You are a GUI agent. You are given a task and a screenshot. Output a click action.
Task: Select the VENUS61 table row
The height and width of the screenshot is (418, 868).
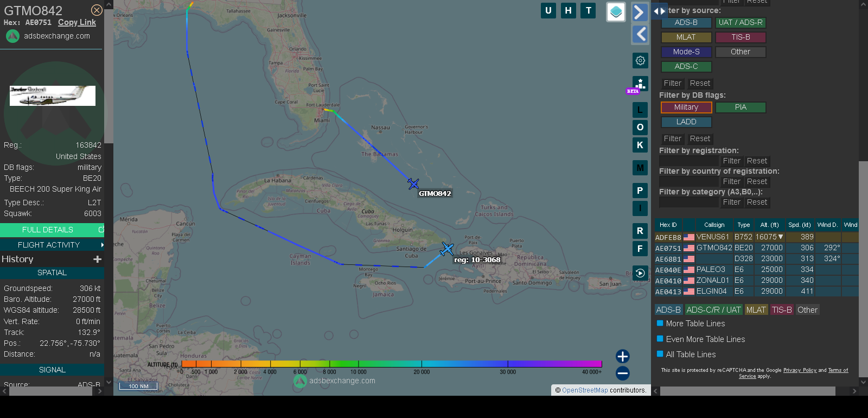[x=757, y=237]
